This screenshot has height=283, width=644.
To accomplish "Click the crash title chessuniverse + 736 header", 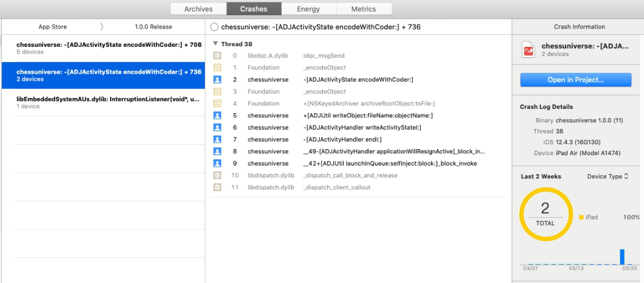I will (320, 27).
